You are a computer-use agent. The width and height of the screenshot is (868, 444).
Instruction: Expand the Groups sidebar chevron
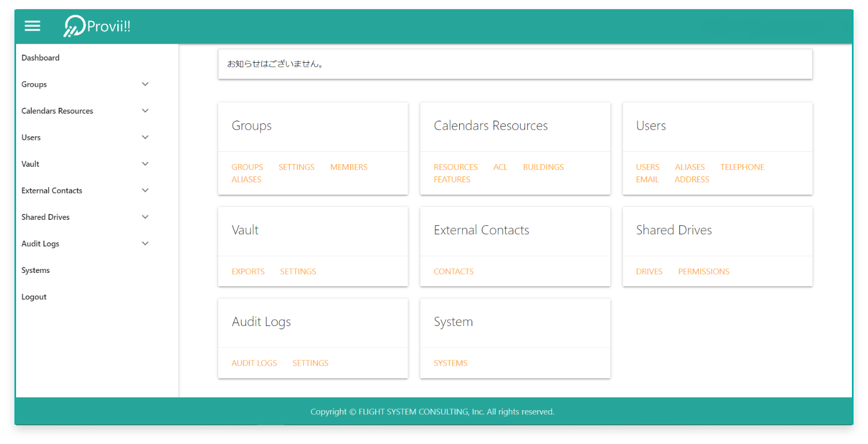(x=145, y=84)
